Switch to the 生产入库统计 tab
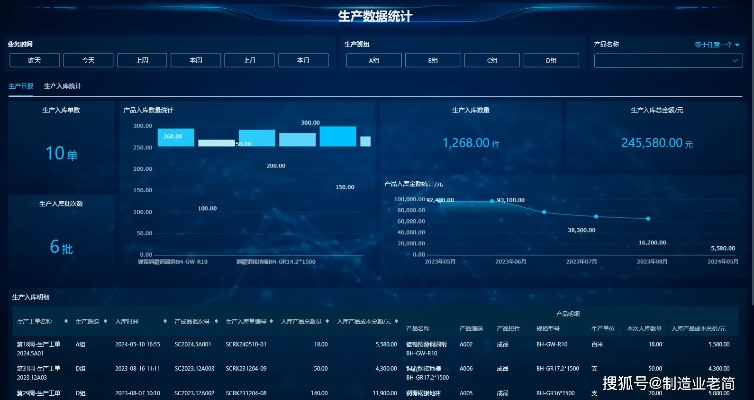 pyautogui.click(x=63, y=86)
